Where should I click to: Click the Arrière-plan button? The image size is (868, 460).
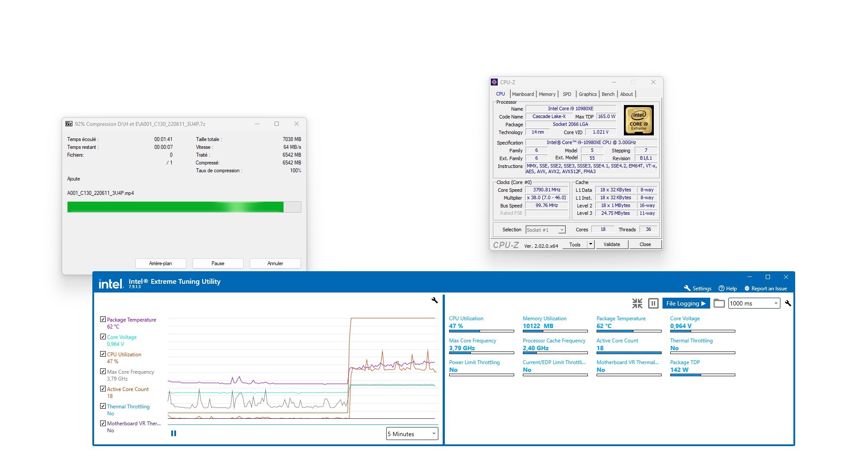[x=160, y=263]
